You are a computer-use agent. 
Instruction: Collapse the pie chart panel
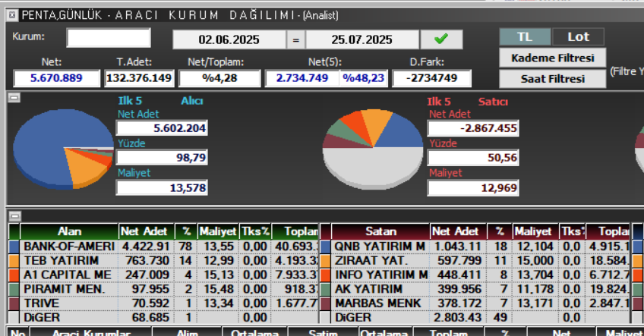tap(14, 98)
